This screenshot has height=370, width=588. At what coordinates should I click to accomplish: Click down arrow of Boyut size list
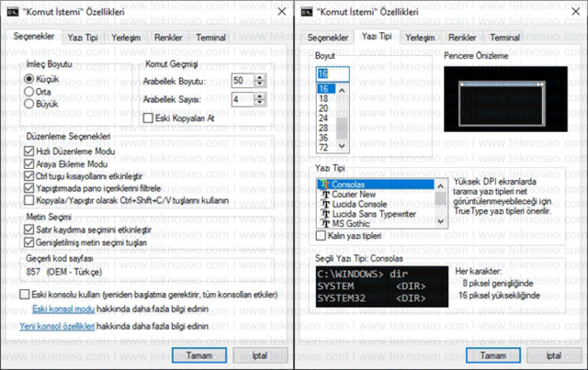click(x=342, y=146)
